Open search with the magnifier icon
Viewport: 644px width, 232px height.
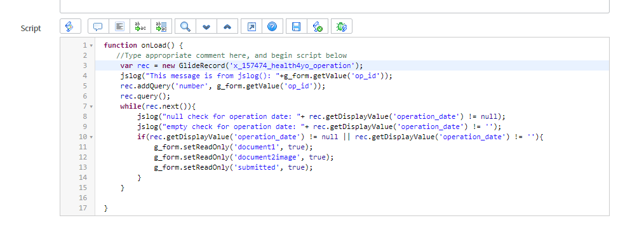coord(185,27)
